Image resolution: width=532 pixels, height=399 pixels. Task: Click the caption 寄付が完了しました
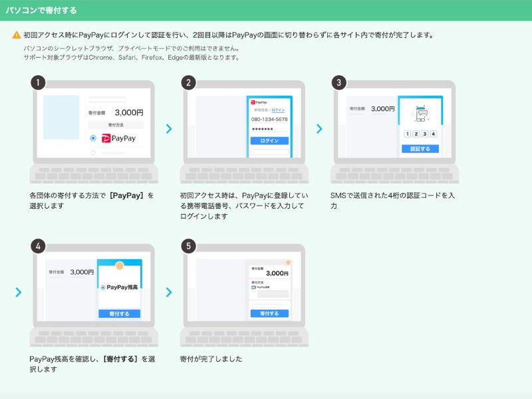[x=211, y=359]
